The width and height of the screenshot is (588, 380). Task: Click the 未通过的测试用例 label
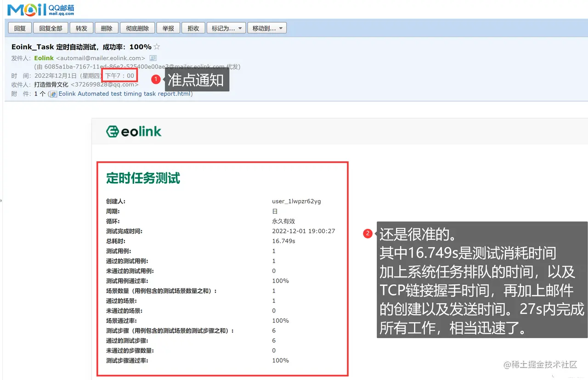pyautogui.click(x=130, y=271)
